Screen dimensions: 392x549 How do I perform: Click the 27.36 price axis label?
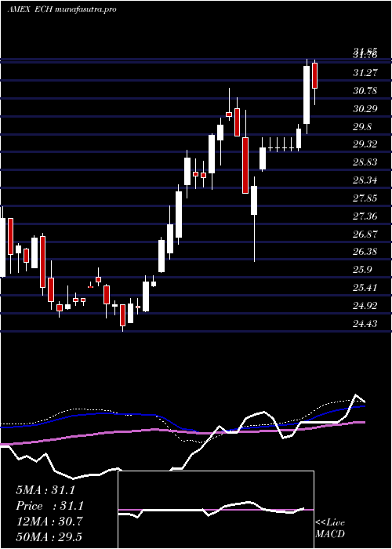(x=366, y=216)
